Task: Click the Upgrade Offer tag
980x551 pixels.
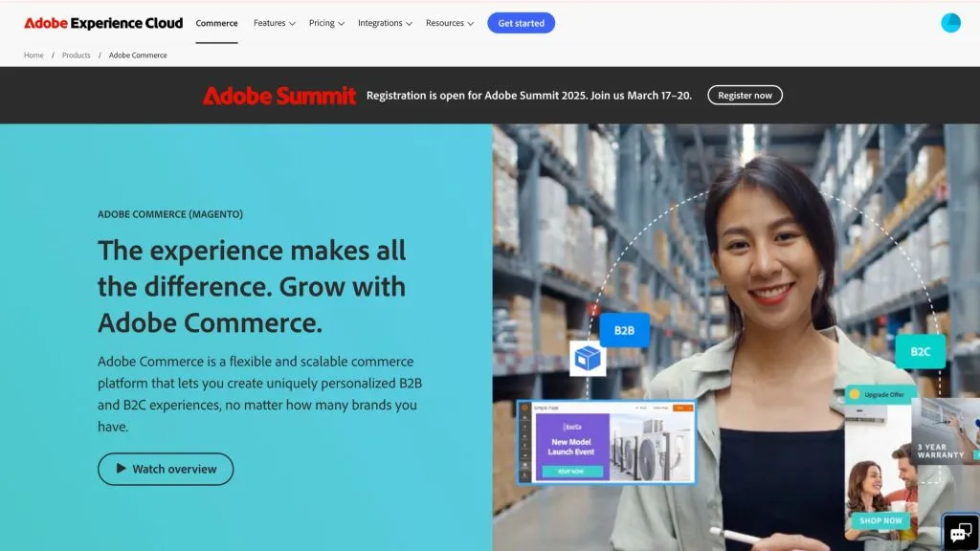Action: pos(880,394)
